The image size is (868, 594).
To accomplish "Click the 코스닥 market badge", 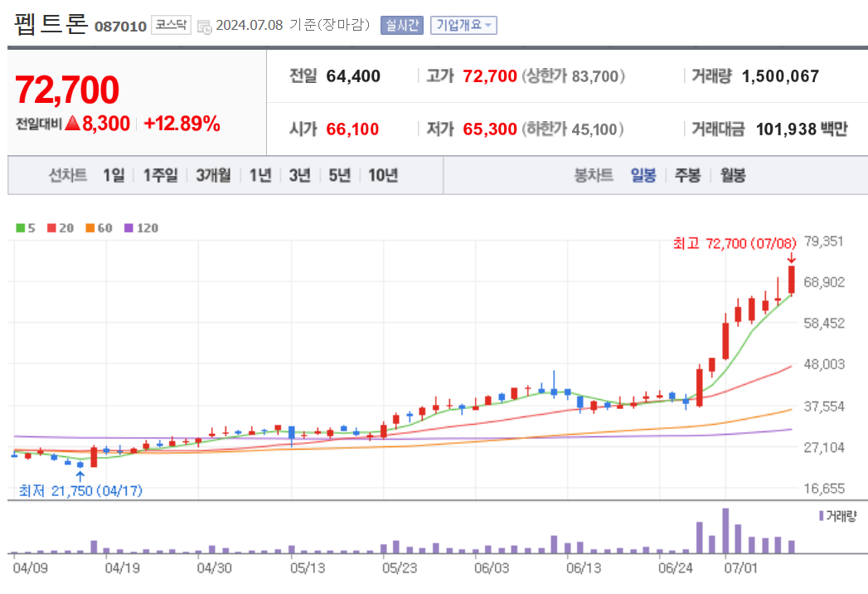I will pos(171,25).
